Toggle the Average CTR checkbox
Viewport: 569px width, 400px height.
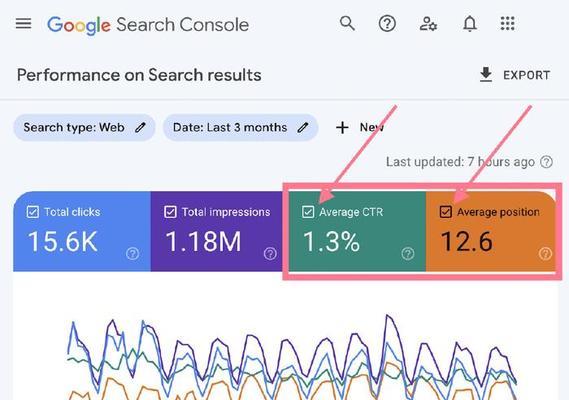pos(308,212)
